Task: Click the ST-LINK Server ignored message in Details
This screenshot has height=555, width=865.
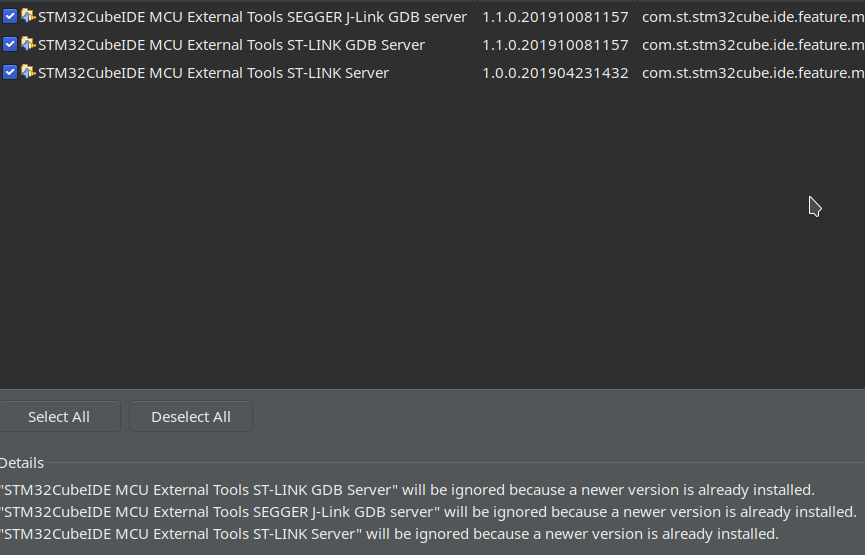Action: coord(389,534)
